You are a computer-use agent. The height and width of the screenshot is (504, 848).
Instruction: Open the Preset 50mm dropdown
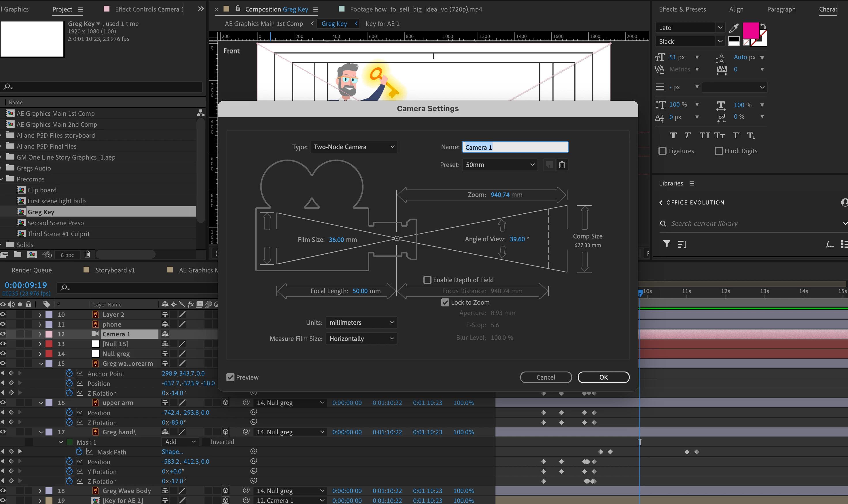pos(499,165)
